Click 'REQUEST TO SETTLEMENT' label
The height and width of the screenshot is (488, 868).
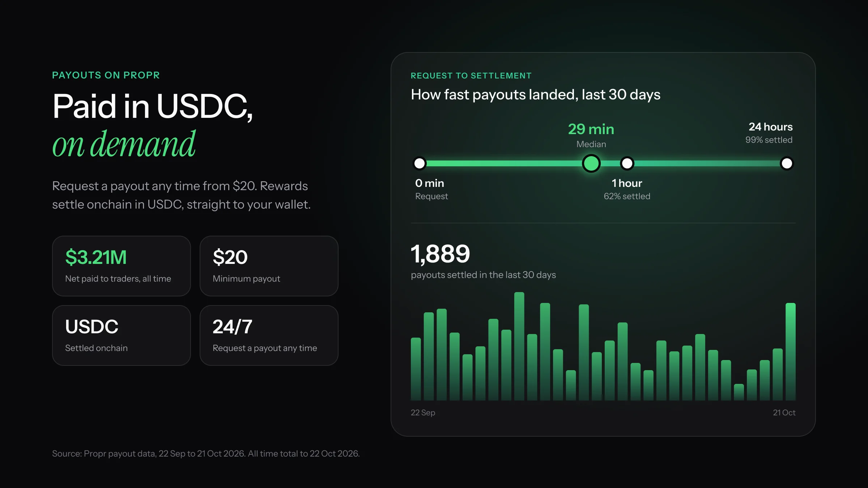pyautogui.click(x=471, y=76)
